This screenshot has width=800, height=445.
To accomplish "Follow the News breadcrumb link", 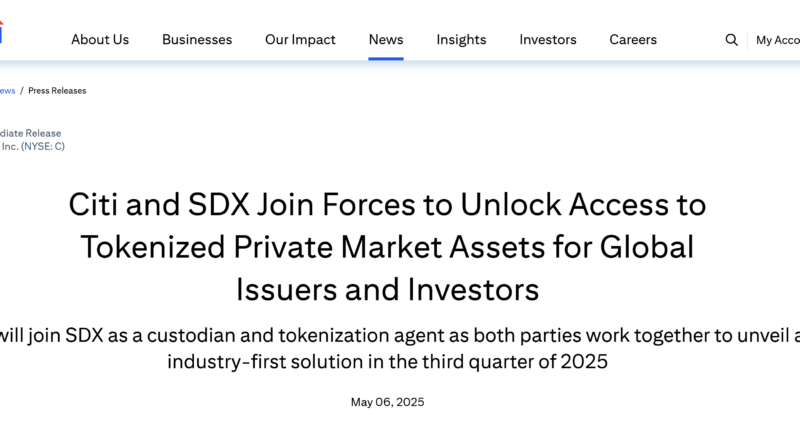I will tap(7, 91).
